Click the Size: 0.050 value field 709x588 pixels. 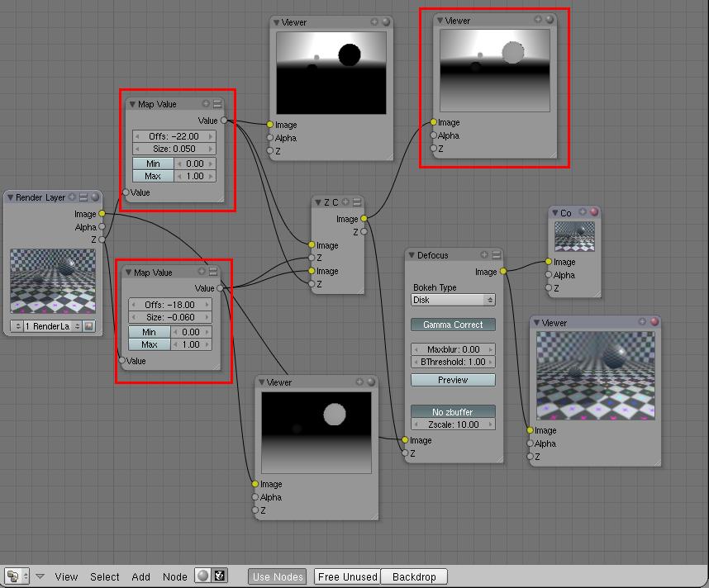[x=174, y=149]
